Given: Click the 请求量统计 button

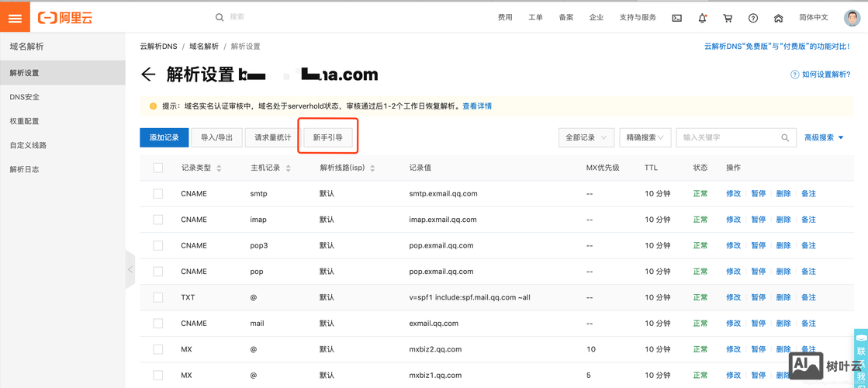Looking at the screenshot, I should click(273, 138).
